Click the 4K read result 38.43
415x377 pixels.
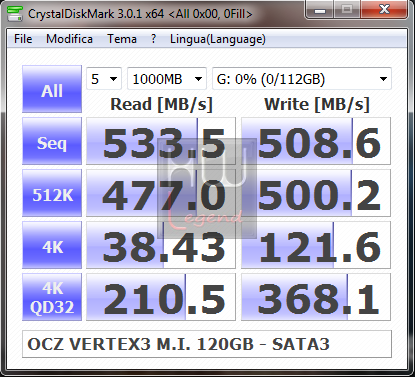[161, 245]
